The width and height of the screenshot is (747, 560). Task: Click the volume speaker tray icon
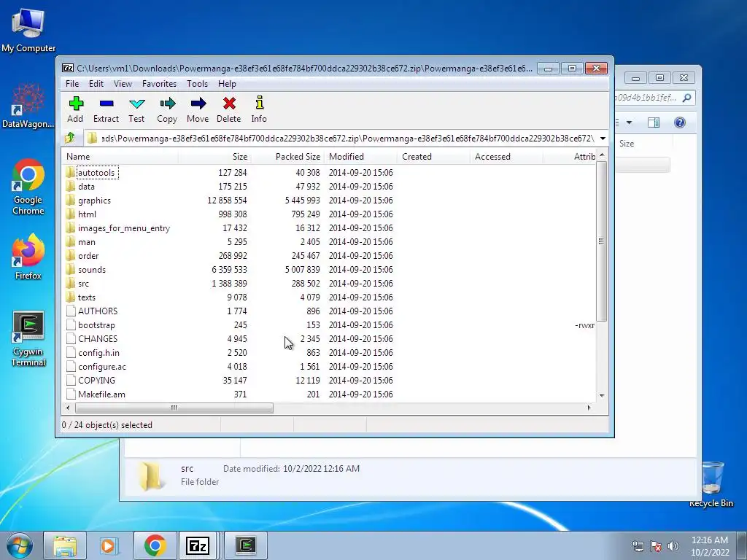[673, 546]
